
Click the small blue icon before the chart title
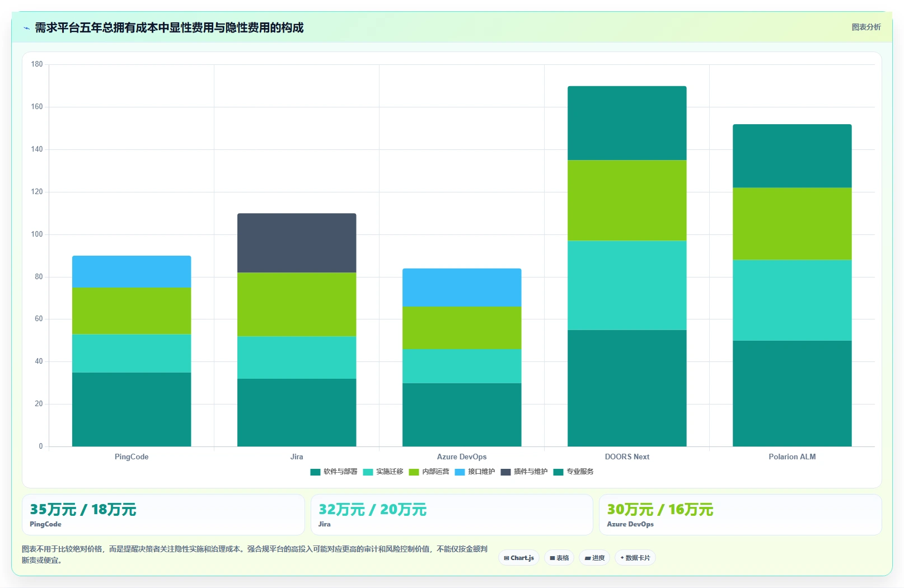tap(26, 28)
